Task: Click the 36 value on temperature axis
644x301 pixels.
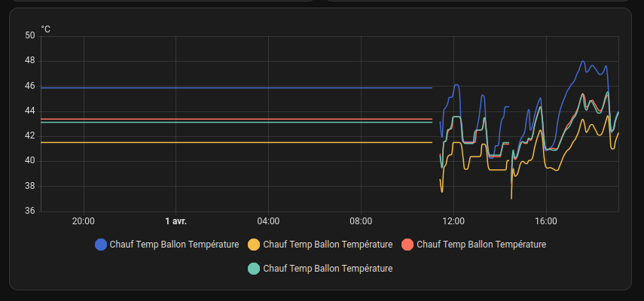Action: [30, 211]
